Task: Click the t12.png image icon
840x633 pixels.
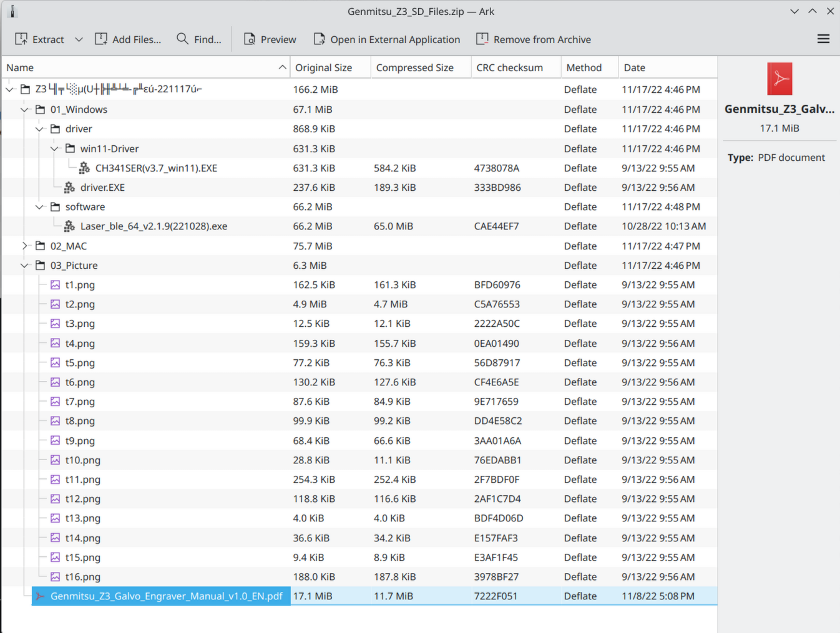Action: tap(55, 499)
